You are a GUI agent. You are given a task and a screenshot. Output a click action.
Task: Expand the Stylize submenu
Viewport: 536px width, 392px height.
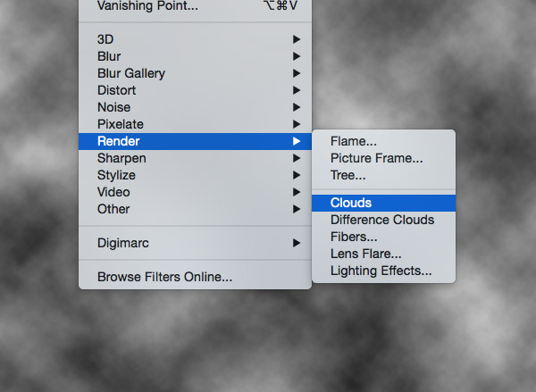pyautogui.click(x=116, y=175)
